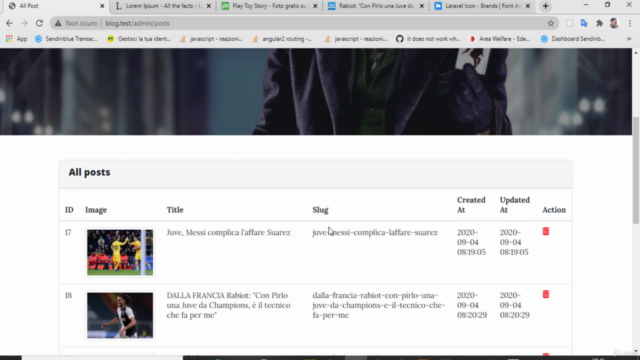Select the DALLA FRANCIA Rabiot title text

tap(228, 305)
